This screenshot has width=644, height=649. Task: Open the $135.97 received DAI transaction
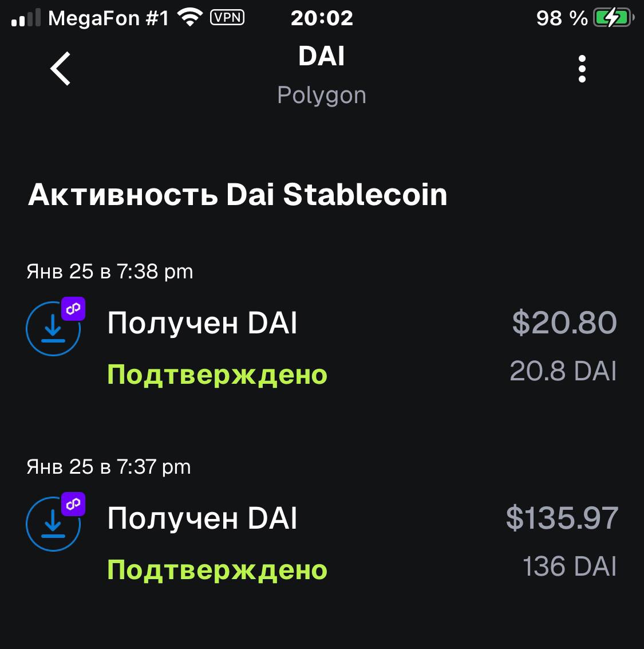(202, 518)
